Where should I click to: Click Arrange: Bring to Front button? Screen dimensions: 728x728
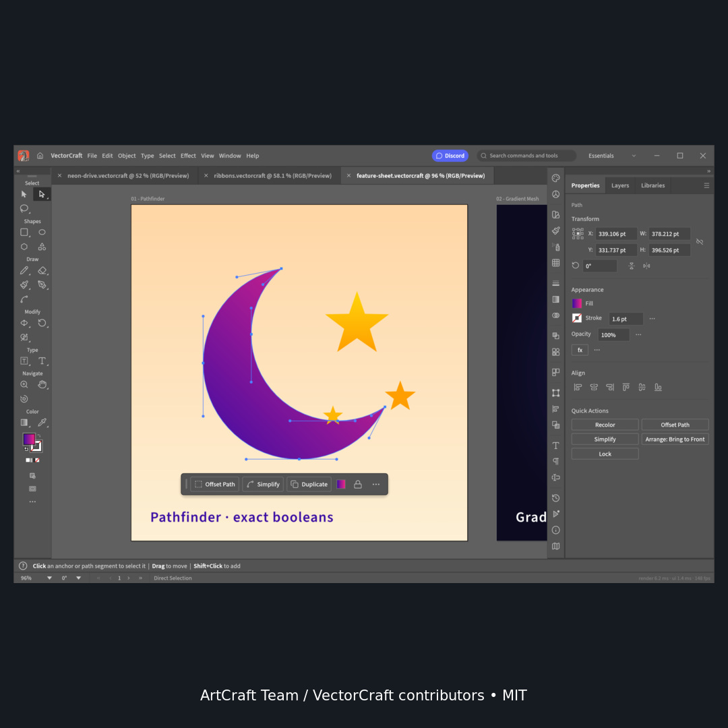(675, 439)
